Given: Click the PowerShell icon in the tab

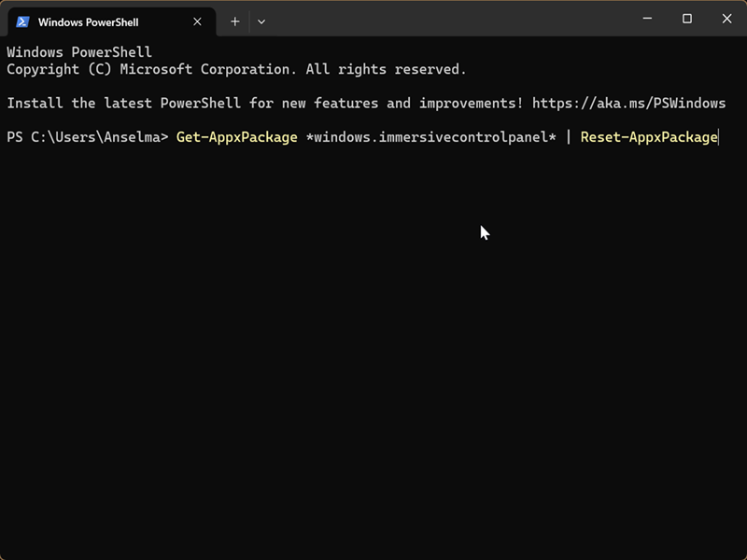Looking at the screenshot, I should tap(23, 21).
